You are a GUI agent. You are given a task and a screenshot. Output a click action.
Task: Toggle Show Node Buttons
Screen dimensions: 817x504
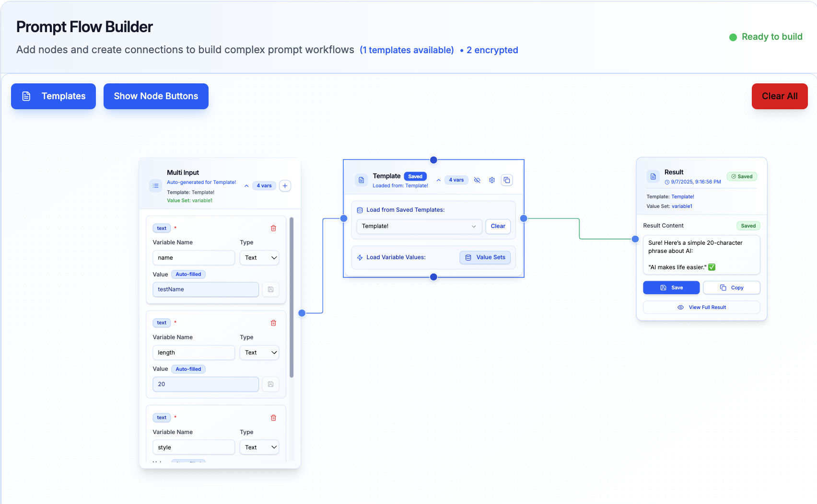[156, 96]
